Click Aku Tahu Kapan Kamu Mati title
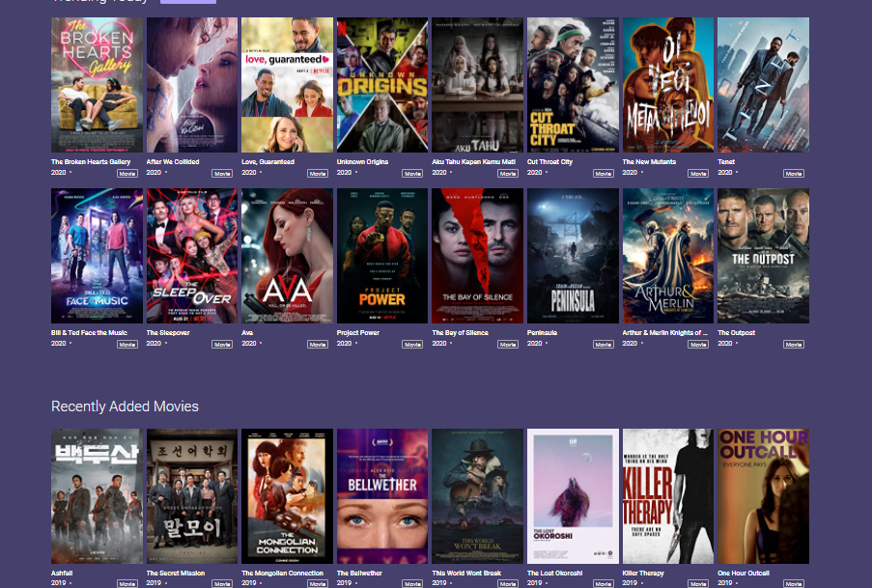 [474, 162]
